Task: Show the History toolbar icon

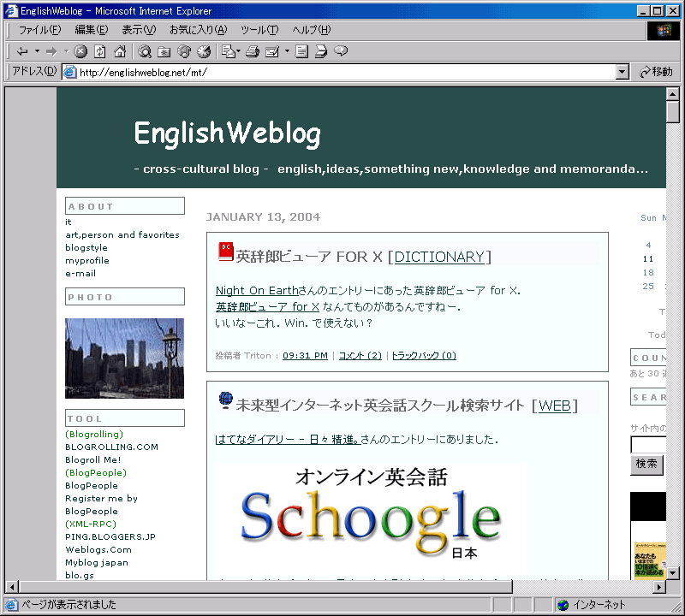Action: click(204, 51)
